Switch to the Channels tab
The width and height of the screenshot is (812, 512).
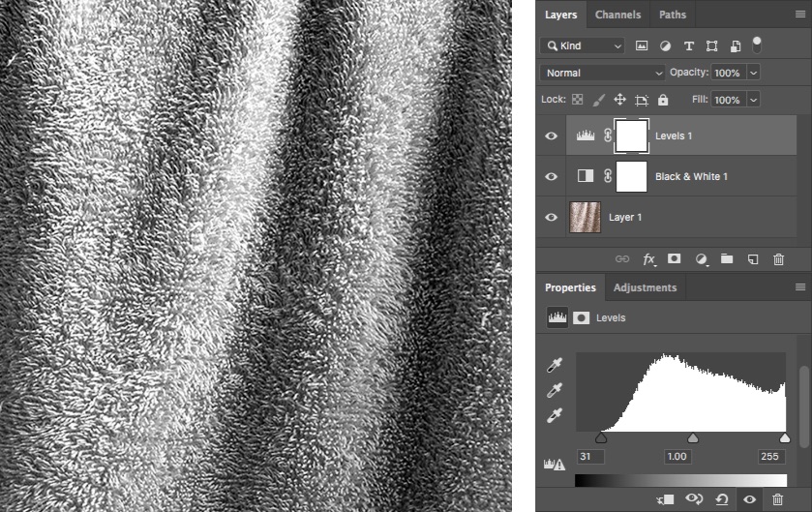coord(617,15)
